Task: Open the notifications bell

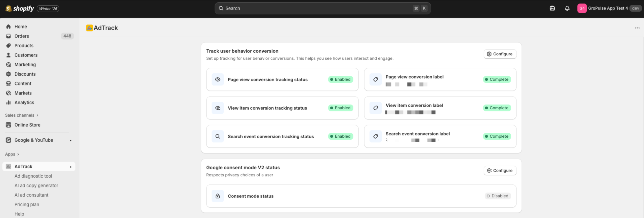Action: (567, 8)
